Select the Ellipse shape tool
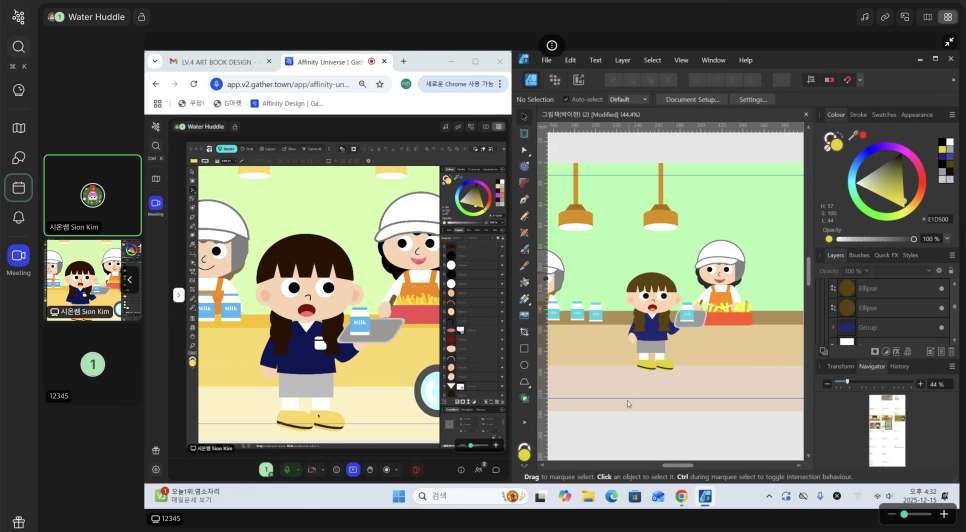 tap(524, 365)
